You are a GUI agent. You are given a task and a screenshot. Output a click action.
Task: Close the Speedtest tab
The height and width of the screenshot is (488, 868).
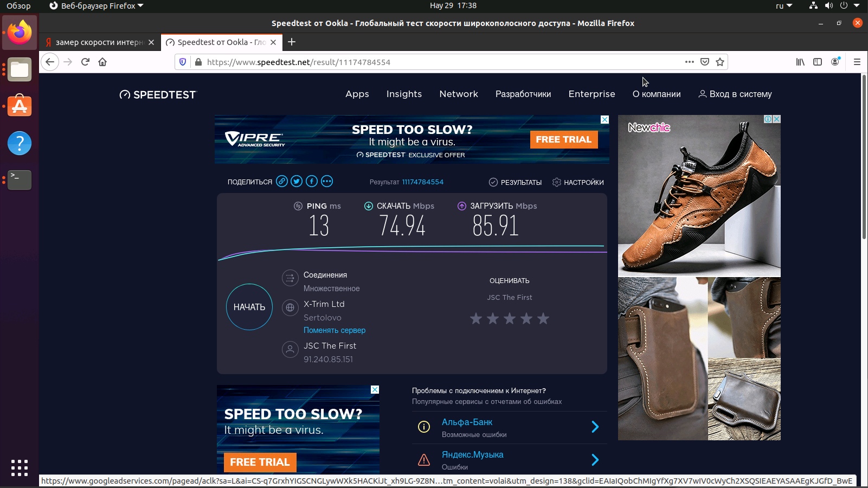[x=273, y=42]
